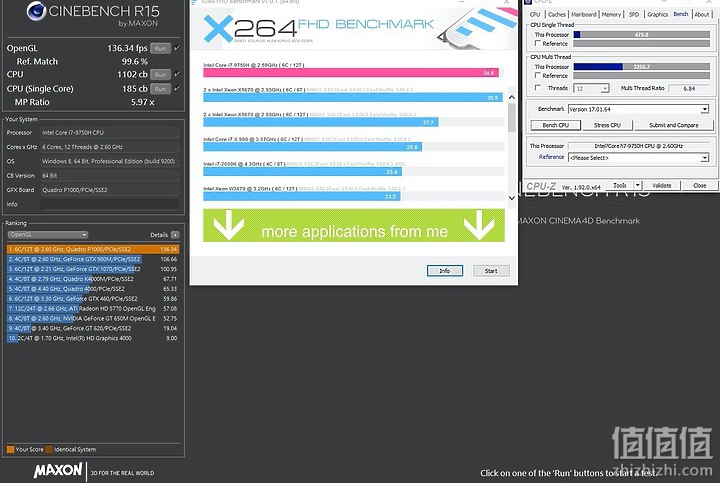The image size is (720, 483).
Task: Click the Cinebench Info input field
Action: (109, 204)
